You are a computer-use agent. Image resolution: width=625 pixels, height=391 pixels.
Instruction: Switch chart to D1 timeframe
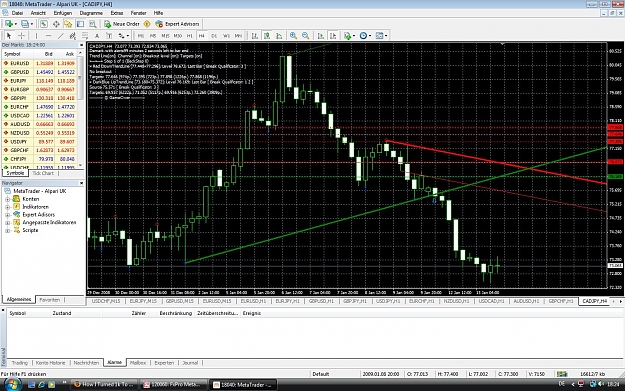coord(214,36)
